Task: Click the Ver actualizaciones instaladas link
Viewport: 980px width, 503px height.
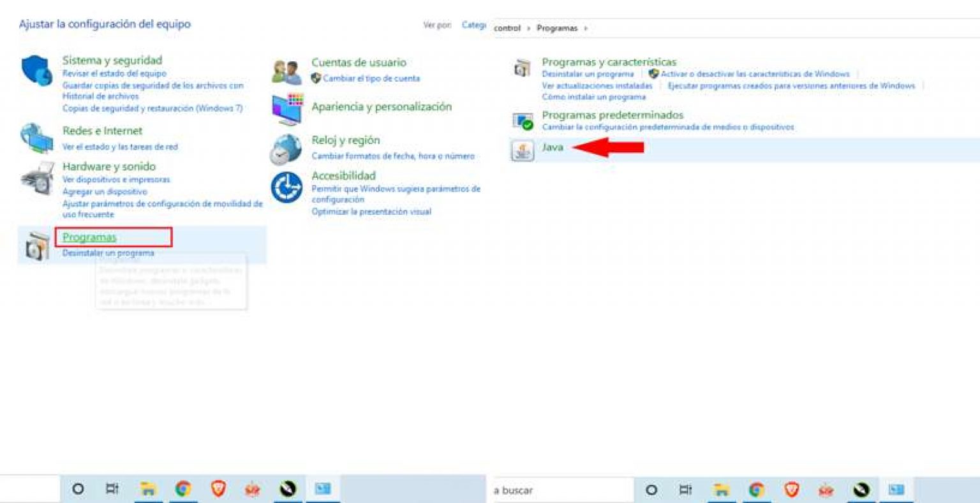Action: (x=597, y=85)
